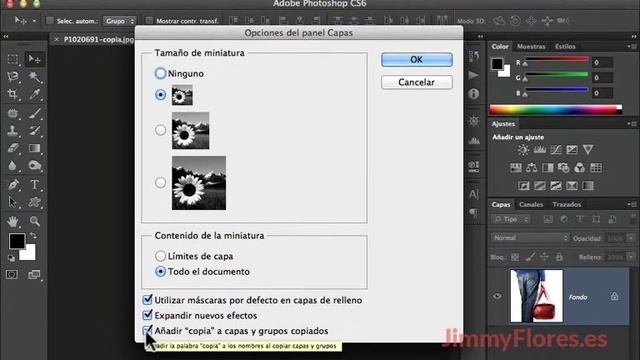Select the Eyedropper tool
The height and width of the screenshot is (360, 640).
(x=34, y=94)
